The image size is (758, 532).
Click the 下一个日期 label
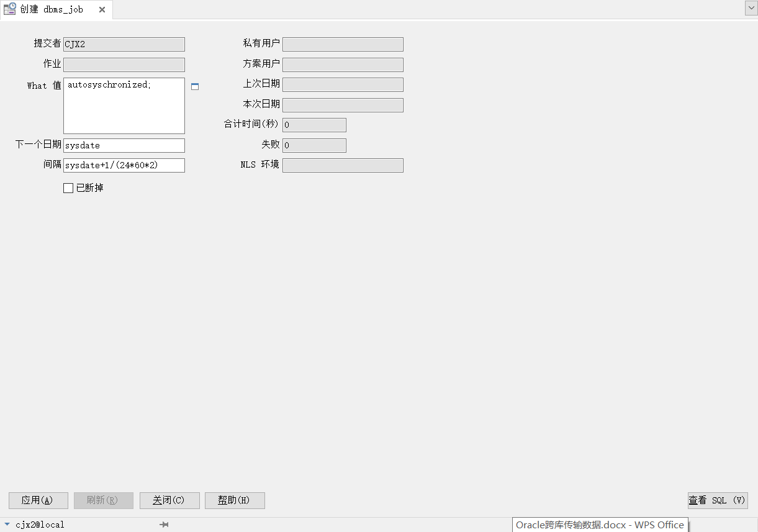[38, 145]
